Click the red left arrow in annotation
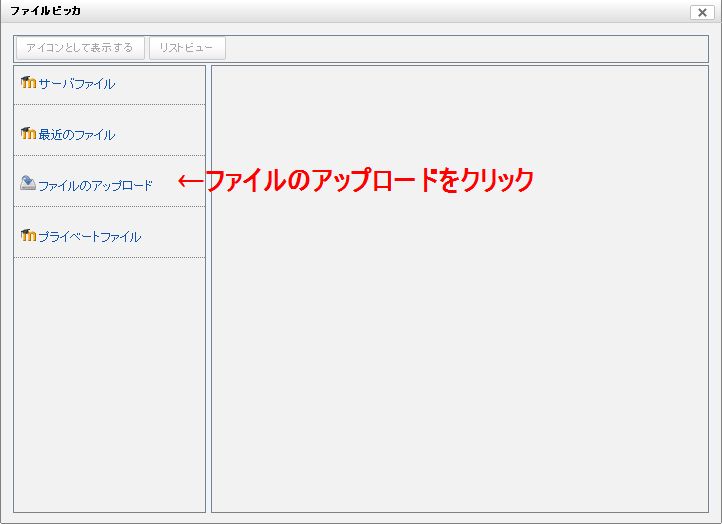The height and width of the screenshot is (524, 722). 189,181
